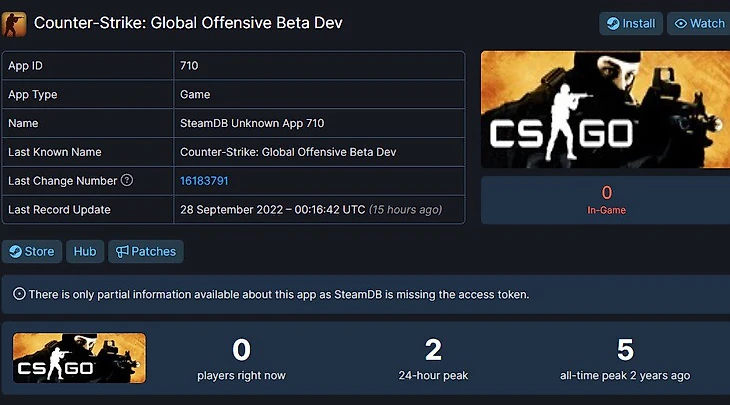Go to the Hub button
The image size is (730, 405).
(85, 251)
